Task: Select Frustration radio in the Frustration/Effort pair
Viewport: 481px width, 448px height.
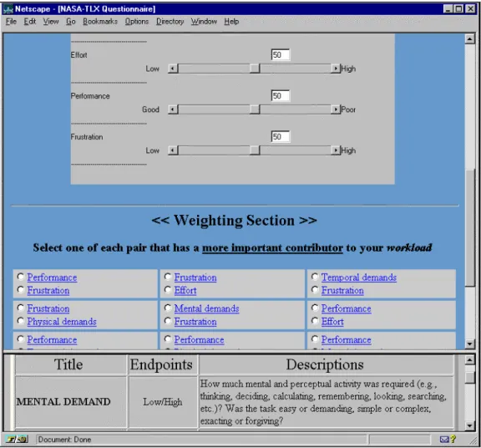Action: (x=168, y=277)
